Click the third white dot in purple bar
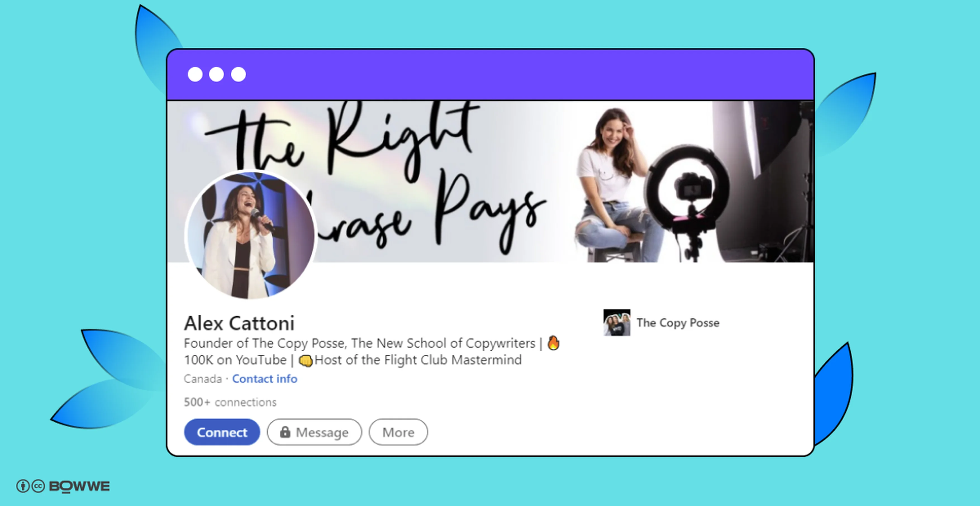This screenshot has height=506, width=980. (239, 74)
